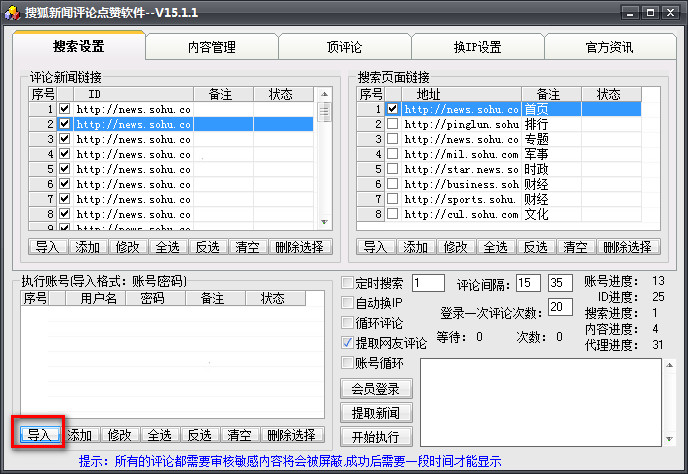Uncheck the 首页 search page row
The width and height of the screenshot is (688, 474).
coord(393,108)
